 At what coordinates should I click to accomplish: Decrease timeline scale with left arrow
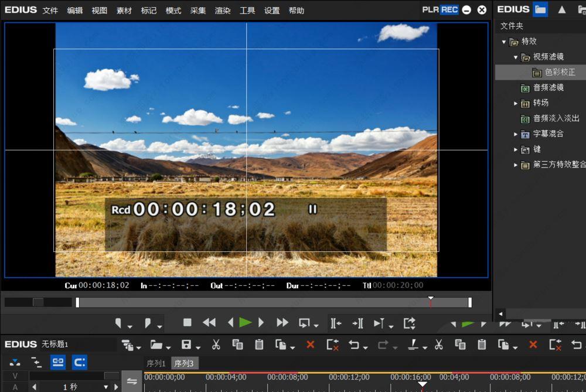point(35,387)
